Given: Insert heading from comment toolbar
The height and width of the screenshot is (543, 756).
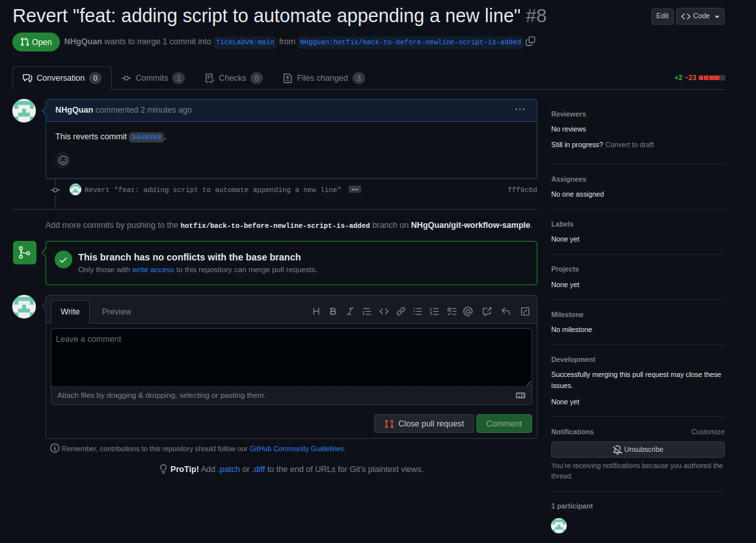Looking at the screenshot, I should point(316,312).
